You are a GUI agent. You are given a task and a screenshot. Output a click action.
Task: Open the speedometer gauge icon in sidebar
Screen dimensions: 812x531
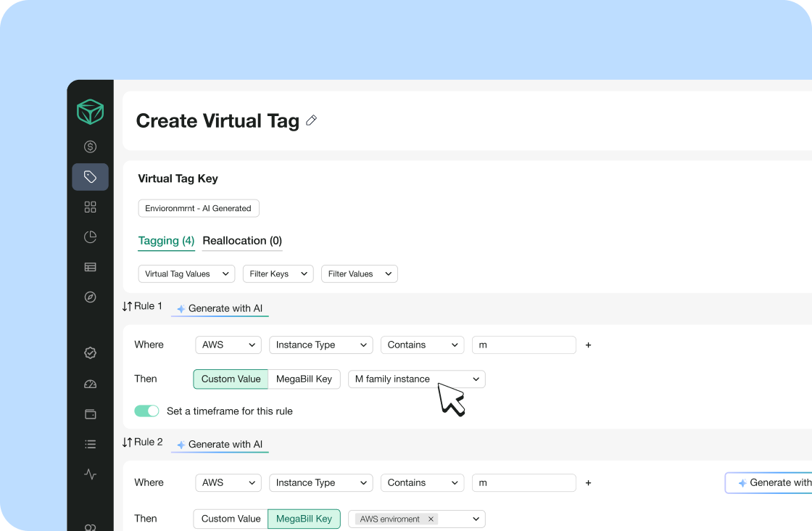pos(90,384)
